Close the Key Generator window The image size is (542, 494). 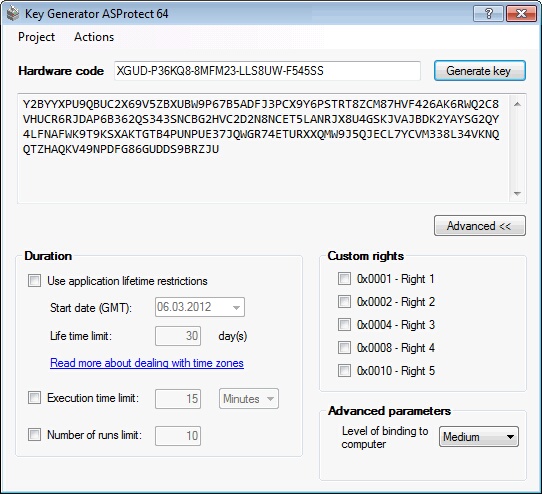(521, 13)
